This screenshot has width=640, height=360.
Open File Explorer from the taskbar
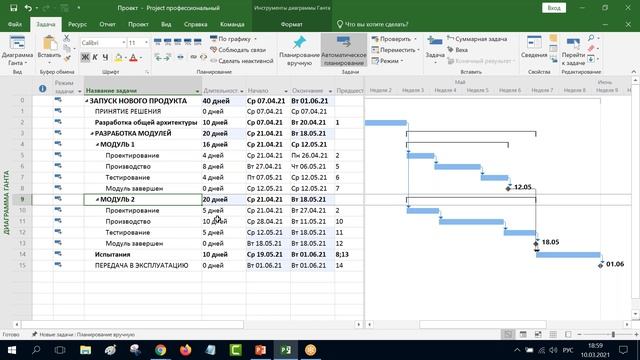[85, 350]
